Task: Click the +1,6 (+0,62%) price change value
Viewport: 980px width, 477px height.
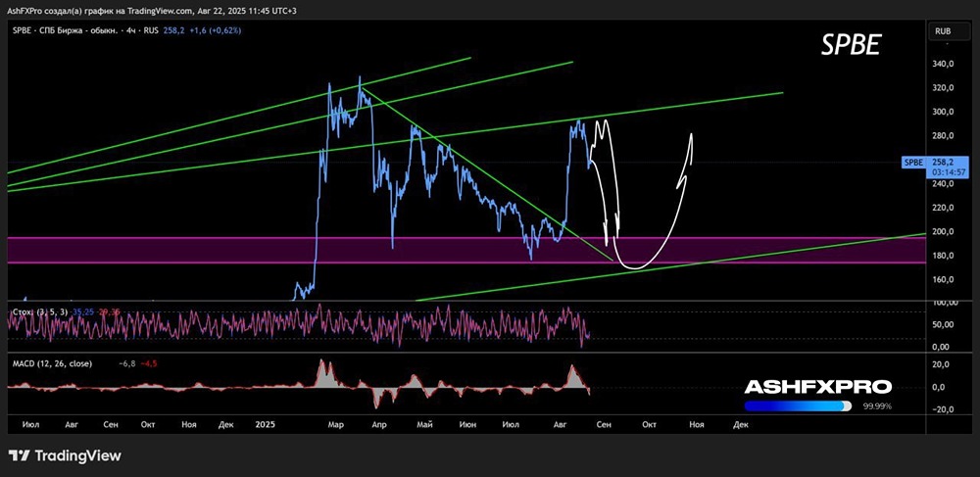Action: pos(215,30)
